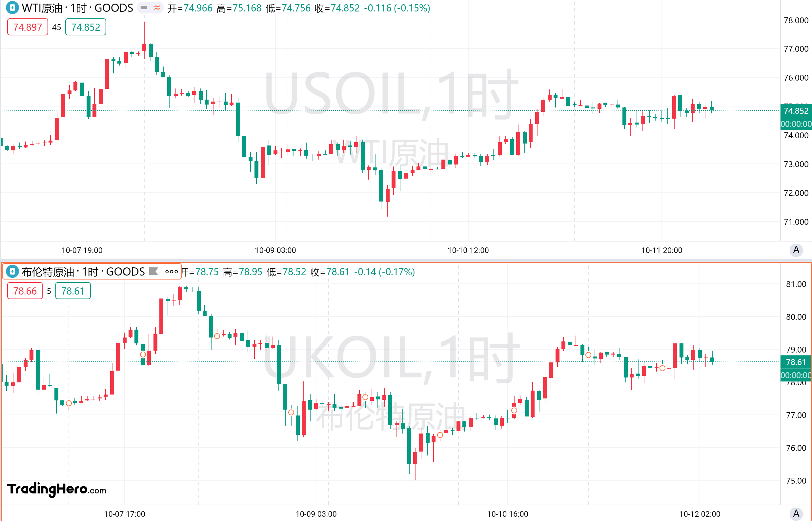Open the three-dot more menu on Brent legend
This screenshot has height=521, width=812.
[171, 271]
